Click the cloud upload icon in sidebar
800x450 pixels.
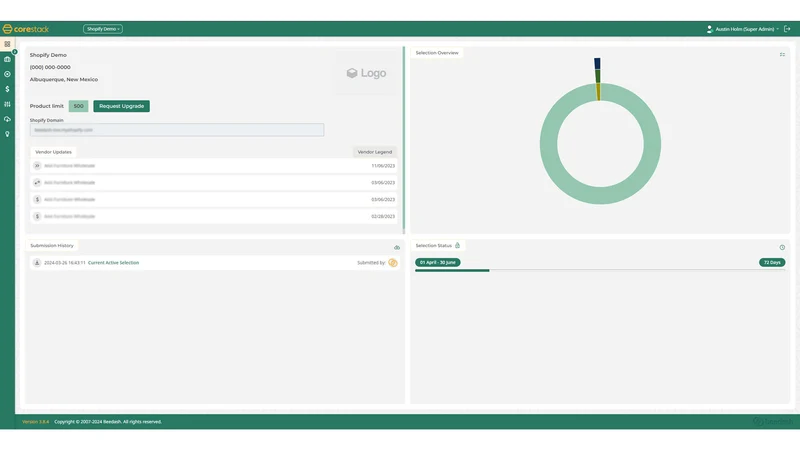pyautogui.click(x=7, y=119)
